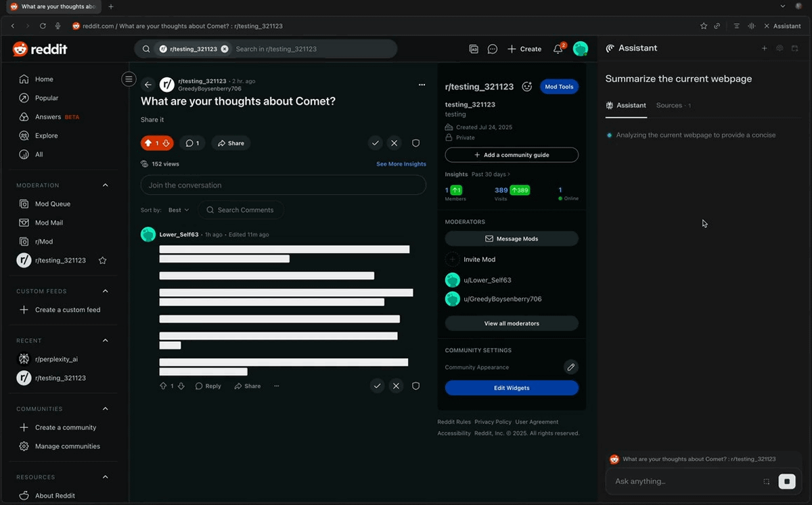Screen dimensions: 812x505
Task: Click the Ask anything input field
Action: (687, 481)
